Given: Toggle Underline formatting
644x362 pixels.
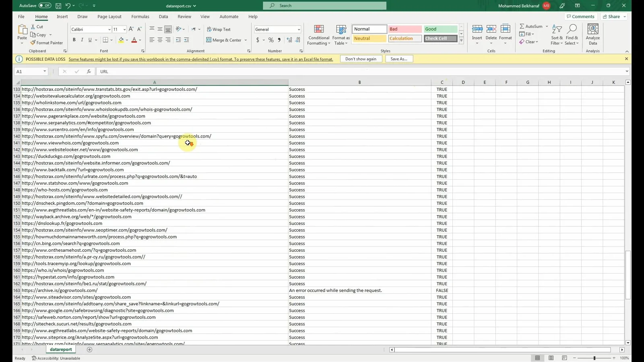Looking at the screenshot, I should click(x=90, y=40).
